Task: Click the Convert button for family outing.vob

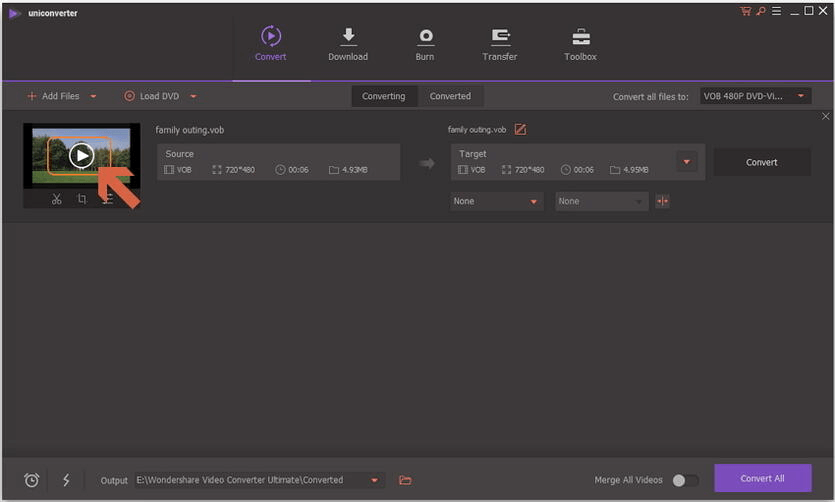Action: (761, 162)
